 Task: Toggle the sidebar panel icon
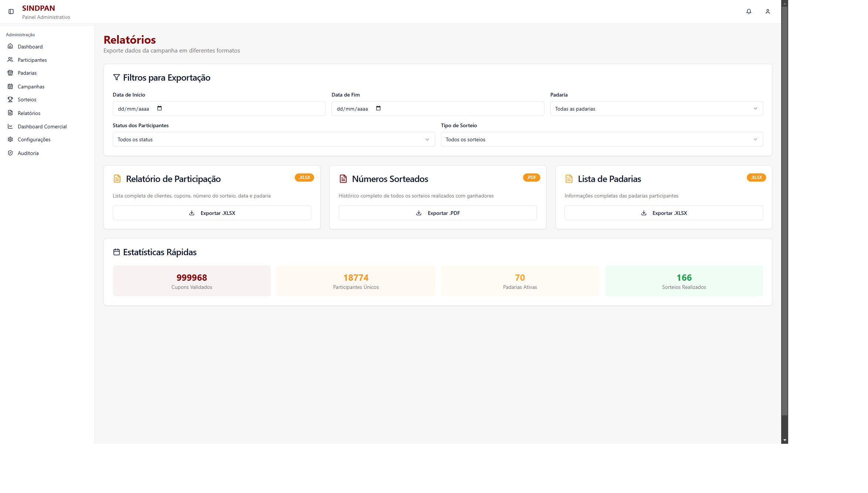[11, 11]
